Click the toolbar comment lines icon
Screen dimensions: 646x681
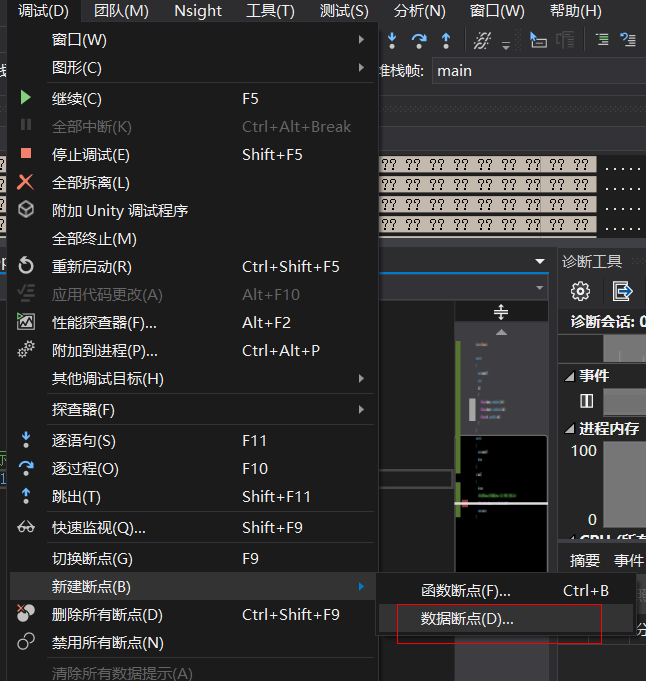click(628, 40)
